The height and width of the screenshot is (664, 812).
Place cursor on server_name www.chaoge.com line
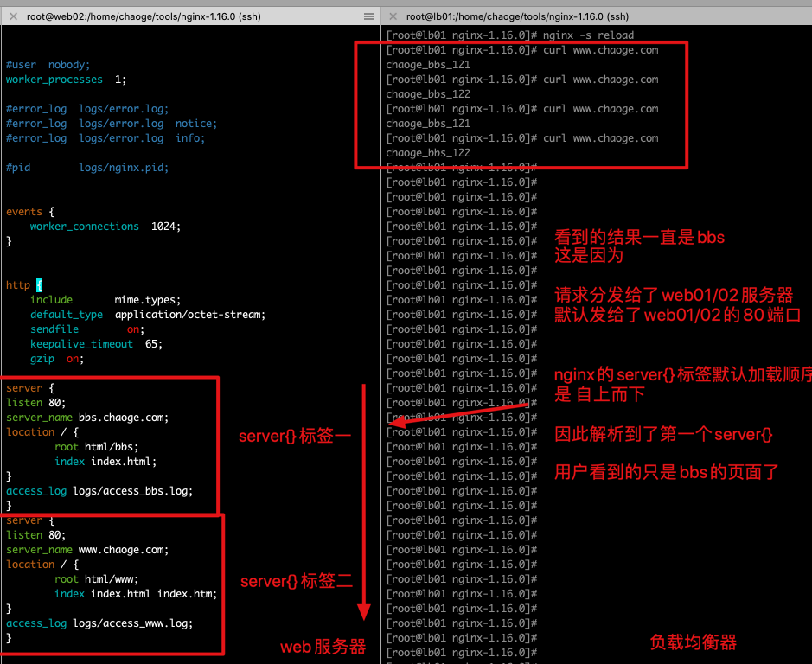[87, 550]
